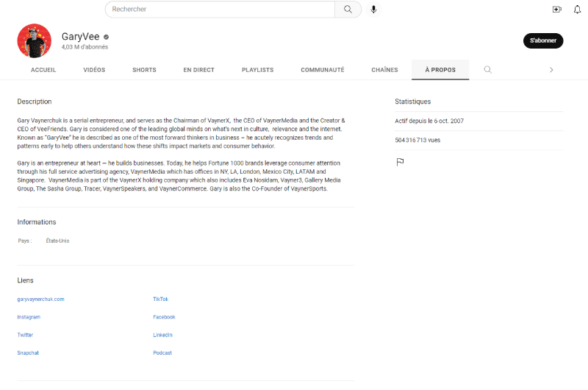Click the Liens heading
The height and width of the screenshot is (390, 588).
[25, 280]
